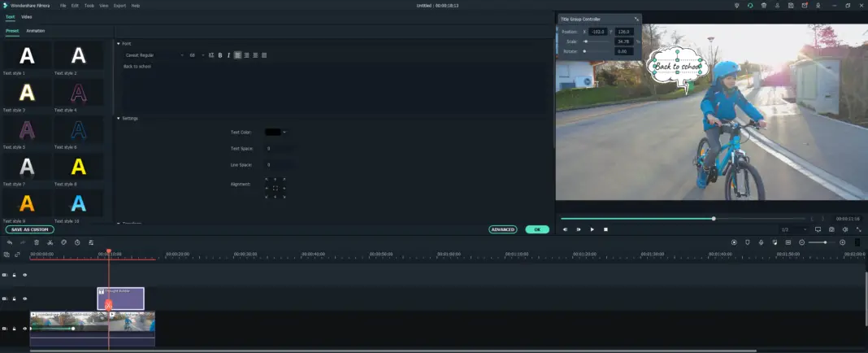The image size is (868, 353).
Task: Select left text alignment button
Action: coord(237,55)
